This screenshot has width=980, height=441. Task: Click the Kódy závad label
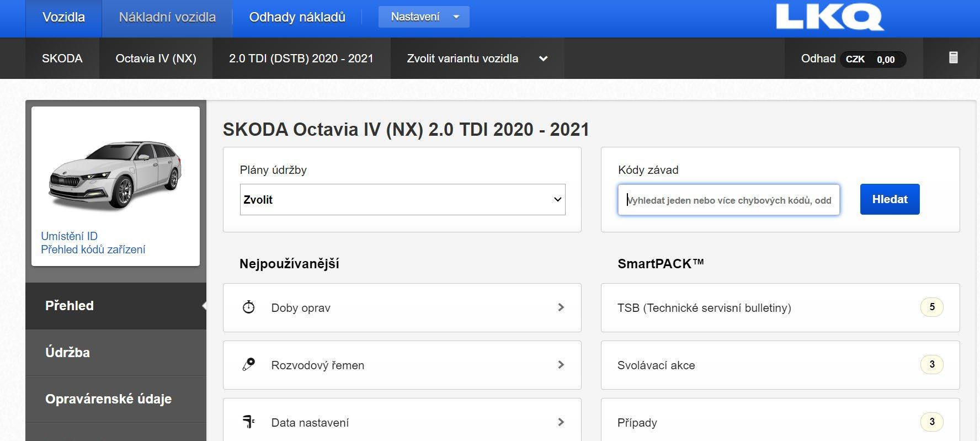coord(648,170)
